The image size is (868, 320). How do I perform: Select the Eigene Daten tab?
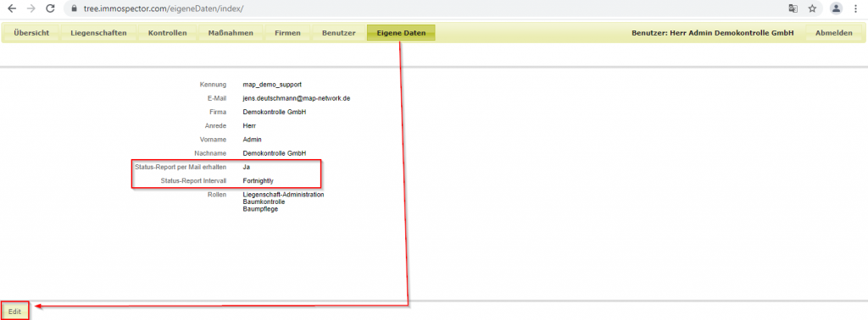tap(401, 33)
